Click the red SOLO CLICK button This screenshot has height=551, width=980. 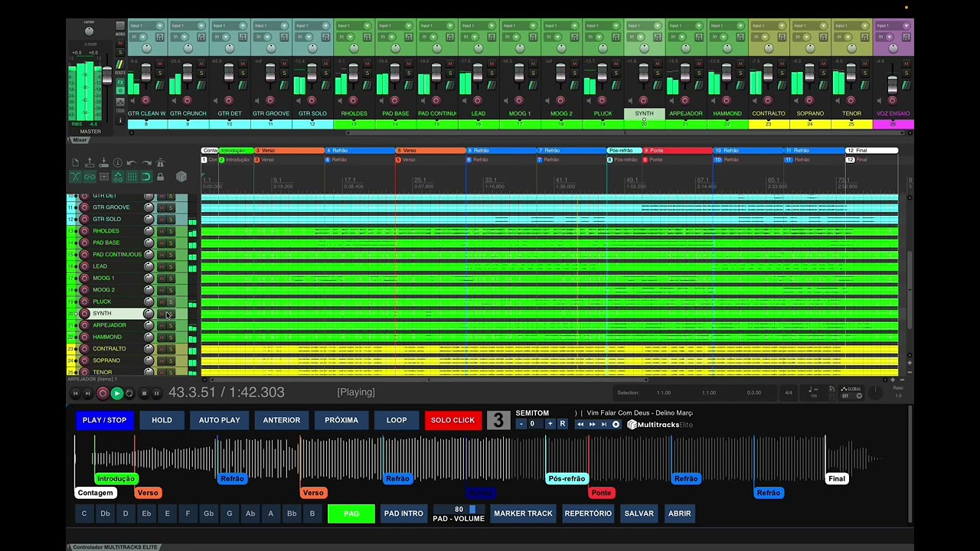coord(452,420)
